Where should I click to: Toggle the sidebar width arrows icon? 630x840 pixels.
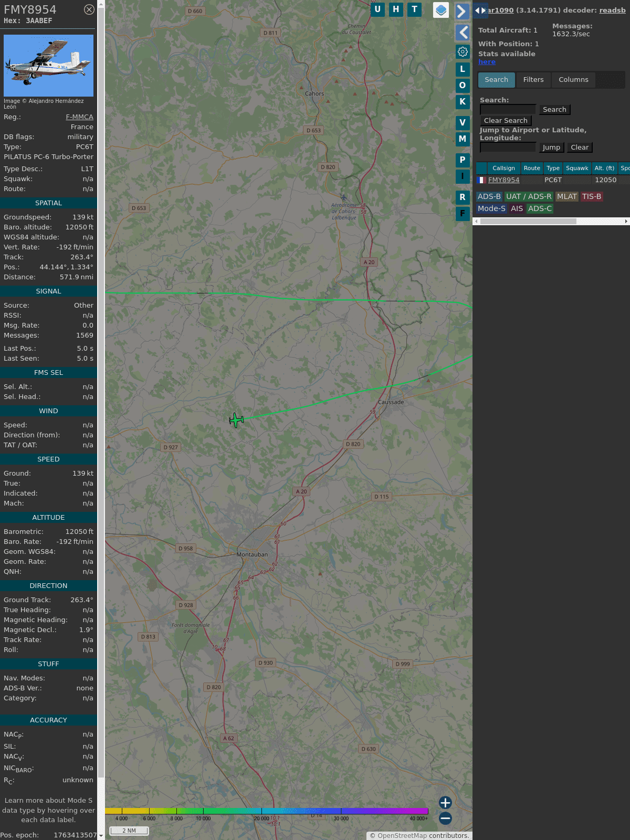(x=480, y=10)
